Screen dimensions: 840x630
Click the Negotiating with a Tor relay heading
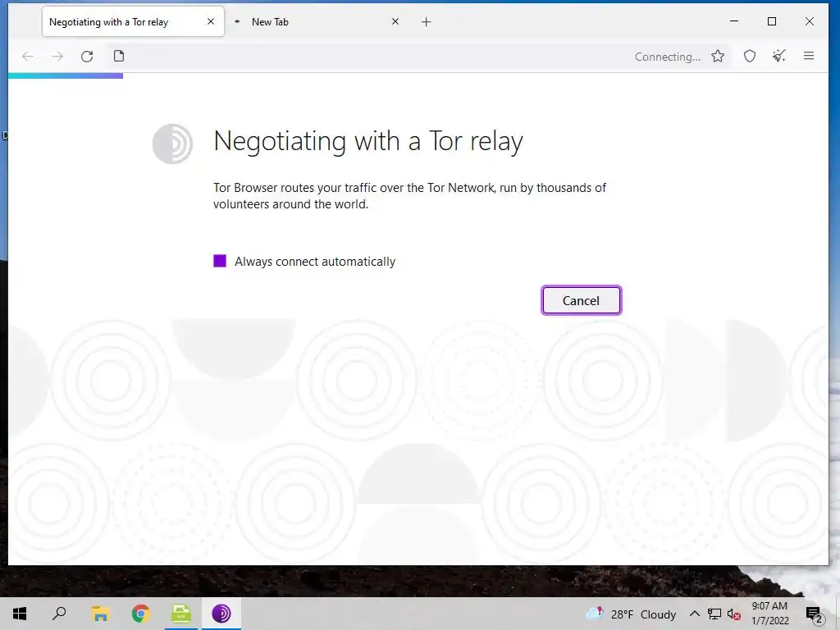368,141
